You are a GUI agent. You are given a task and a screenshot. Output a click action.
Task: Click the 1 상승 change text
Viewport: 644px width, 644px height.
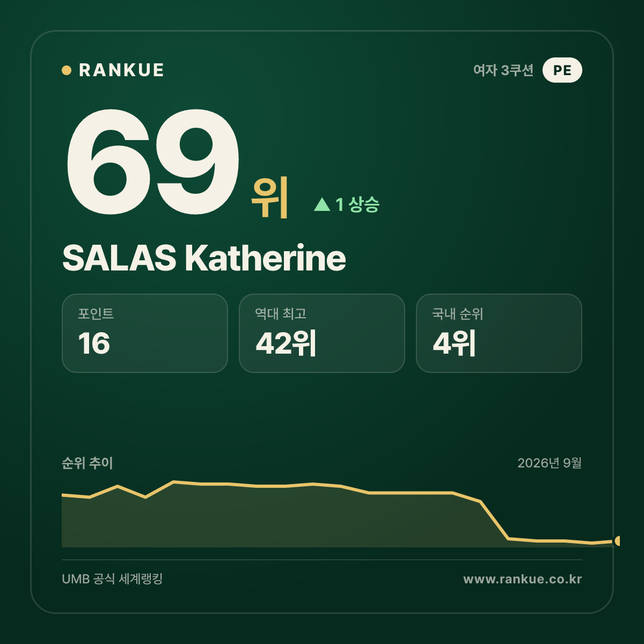(x=357, y=204)
